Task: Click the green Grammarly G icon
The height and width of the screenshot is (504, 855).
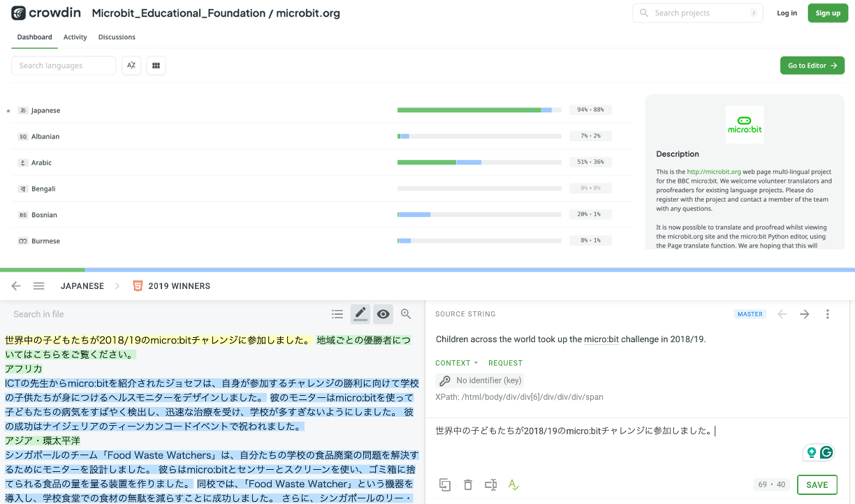Action: click(827, 452)
